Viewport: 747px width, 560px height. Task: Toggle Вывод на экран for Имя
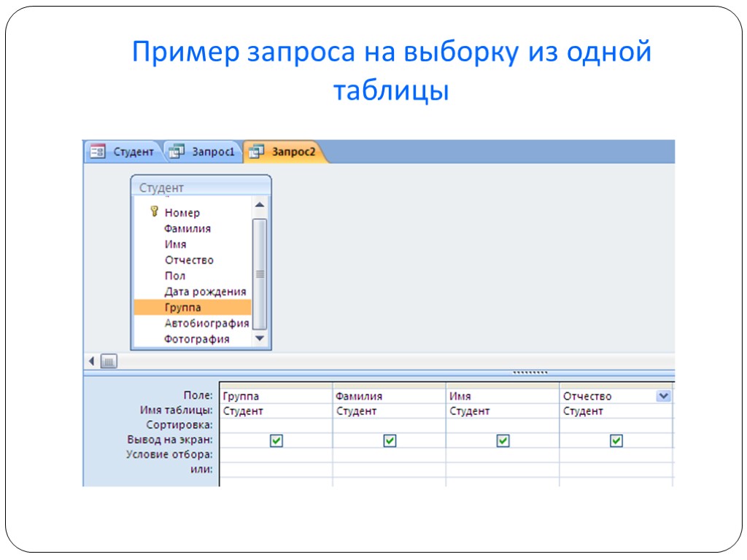[503, 440]
